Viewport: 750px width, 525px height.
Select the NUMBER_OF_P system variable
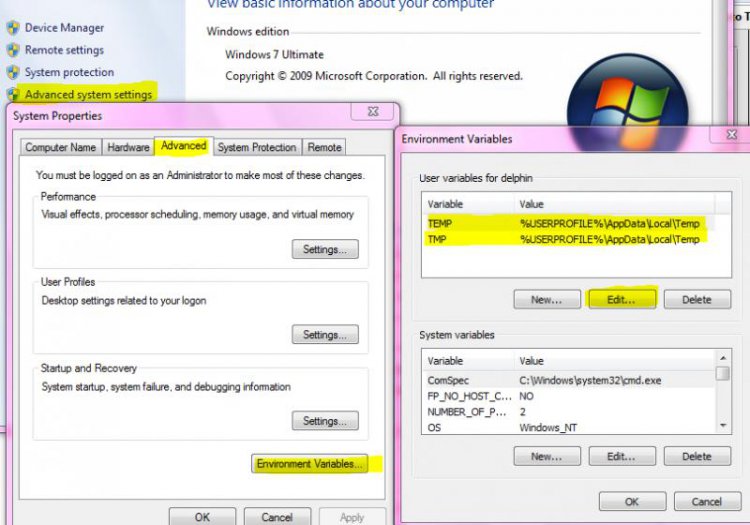tap(569, 412)
